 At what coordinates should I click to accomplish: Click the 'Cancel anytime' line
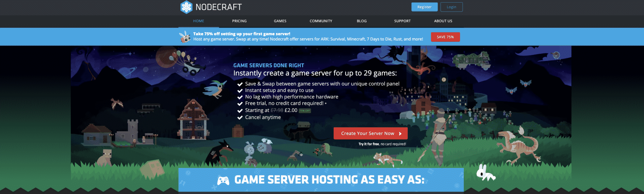click(x=263, y=117)
